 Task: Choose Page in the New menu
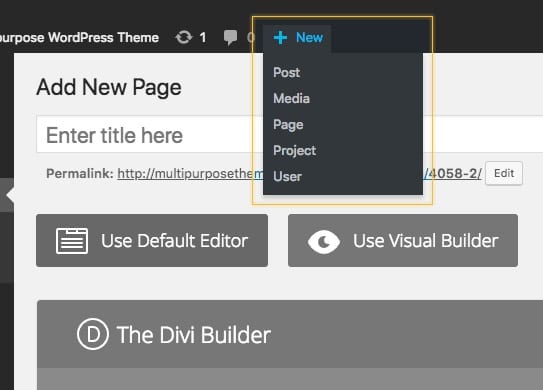(x=288, y=125)
